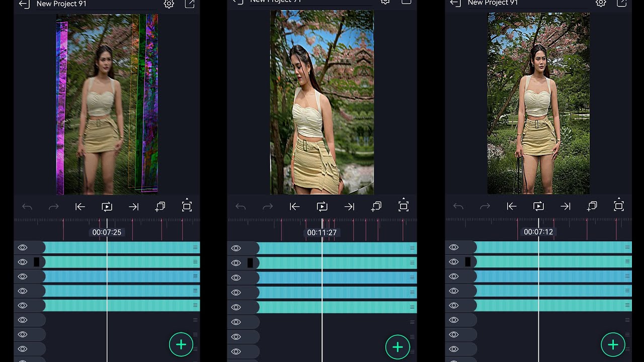This screenshot has width=644, height=362.
Task: Select the 00:11:27 timecode label
Action: point(322,233)
